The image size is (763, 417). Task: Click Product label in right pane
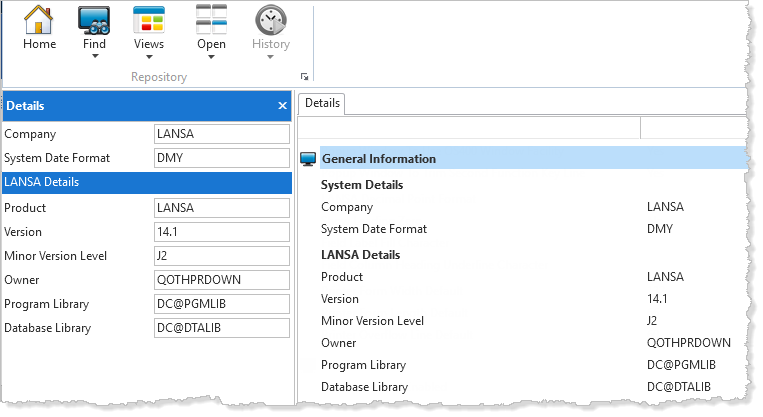(x=342, y=277)
